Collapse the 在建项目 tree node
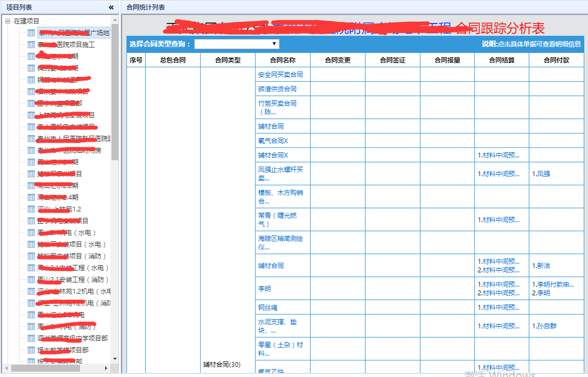588x377 pixels. (7, 21)
